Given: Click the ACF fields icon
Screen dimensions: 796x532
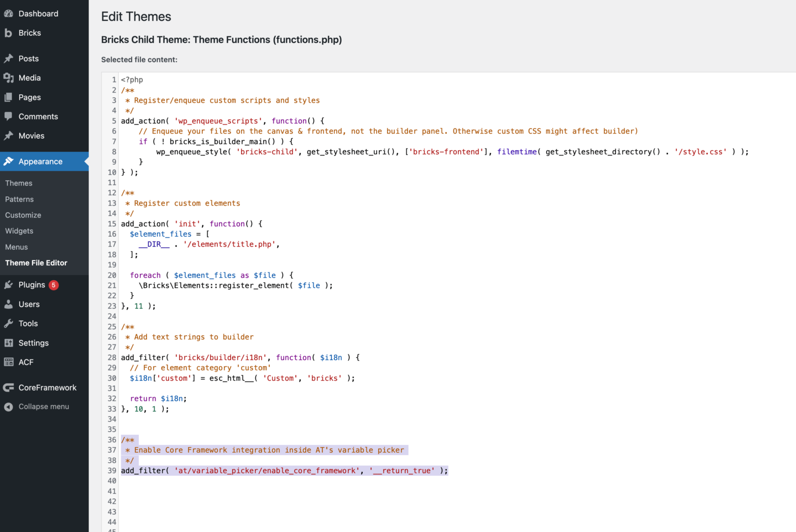Looking at the screenshot, I should (9, 362).
